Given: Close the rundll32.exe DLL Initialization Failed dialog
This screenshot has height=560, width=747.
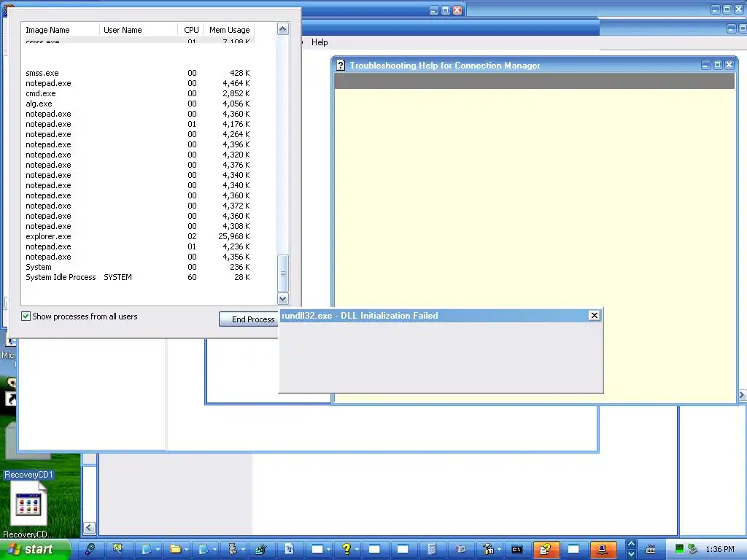Looking at the screenshot, I should [594, 315].
